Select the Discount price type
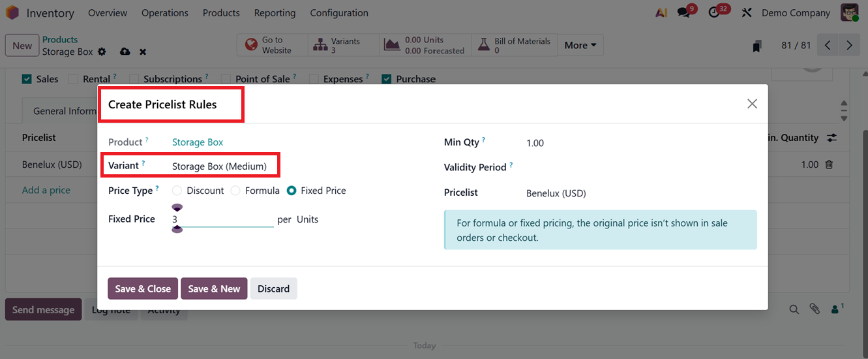 [x=177, y=191]
